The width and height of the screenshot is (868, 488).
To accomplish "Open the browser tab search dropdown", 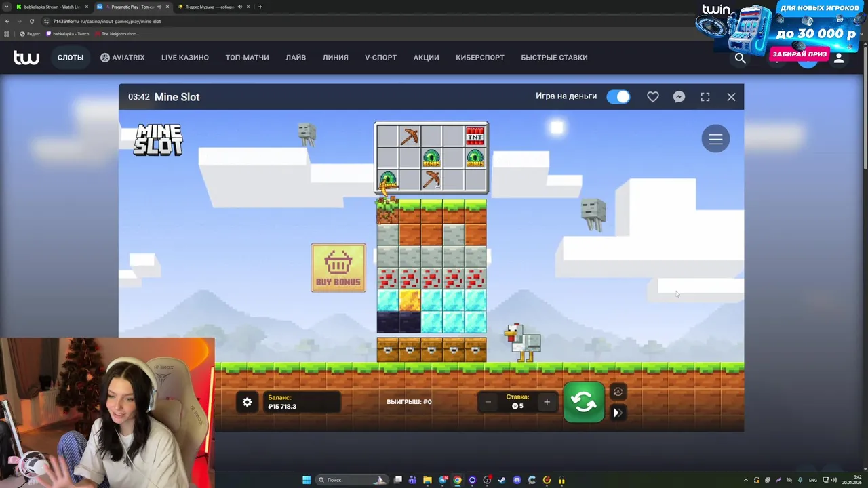I will point(7,7).
